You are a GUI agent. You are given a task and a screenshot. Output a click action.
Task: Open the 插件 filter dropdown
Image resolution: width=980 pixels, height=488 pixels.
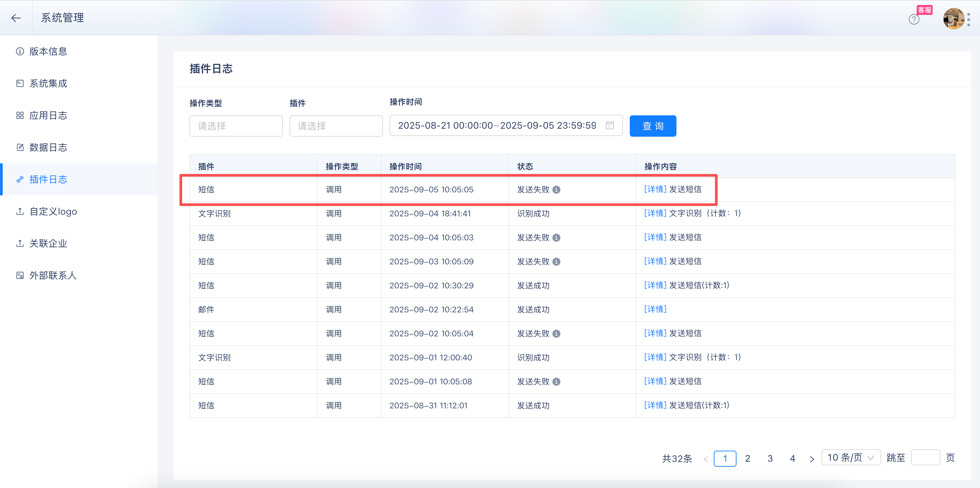(336, 126)
